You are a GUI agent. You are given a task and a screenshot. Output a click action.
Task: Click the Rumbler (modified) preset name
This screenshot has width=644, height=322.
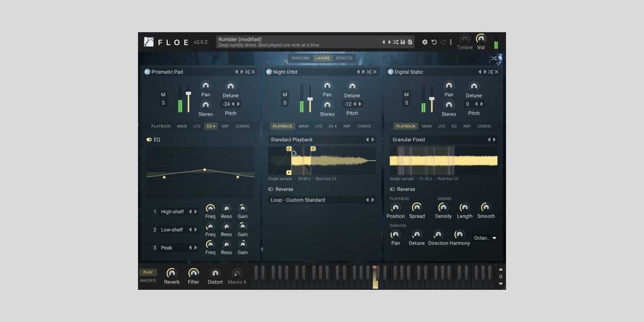tap(240, 40)
